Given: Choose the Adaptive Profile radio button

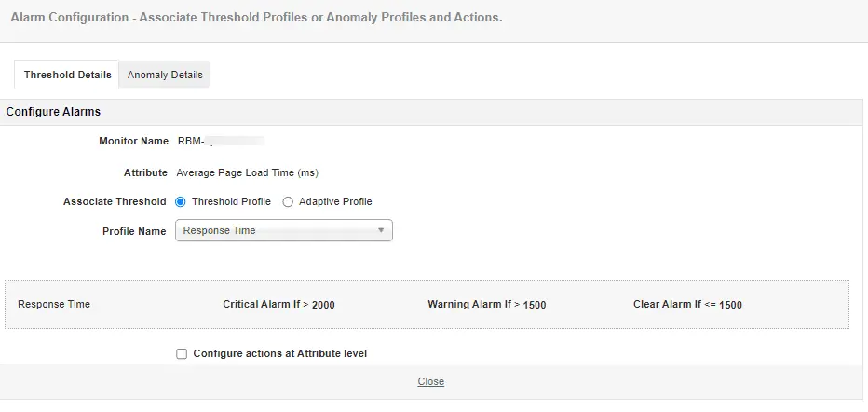Looking at the screenshot, I should point(288,201).
